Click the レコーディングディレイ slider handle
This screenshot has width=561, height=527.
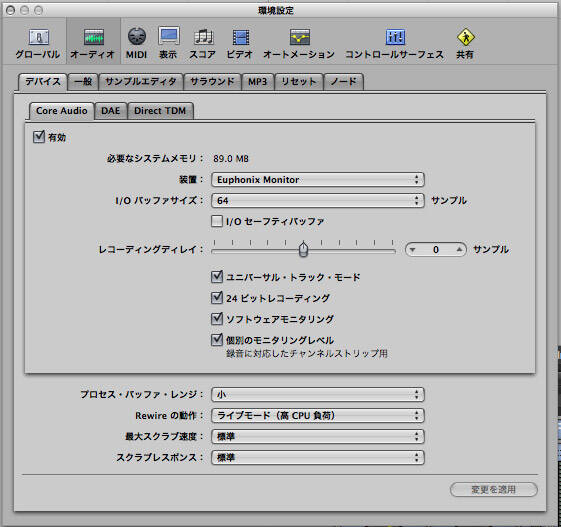[x=303, y=249]
